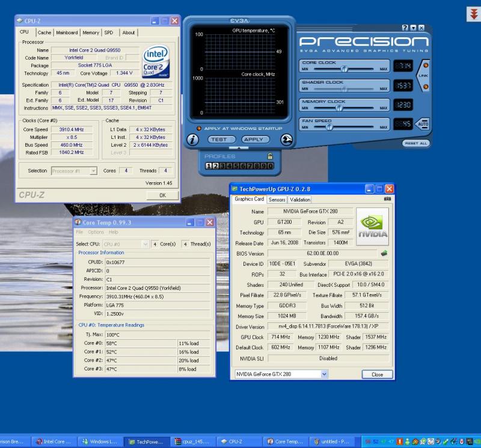Select profile slot 5 in EVGA Precision

(236, 166)
